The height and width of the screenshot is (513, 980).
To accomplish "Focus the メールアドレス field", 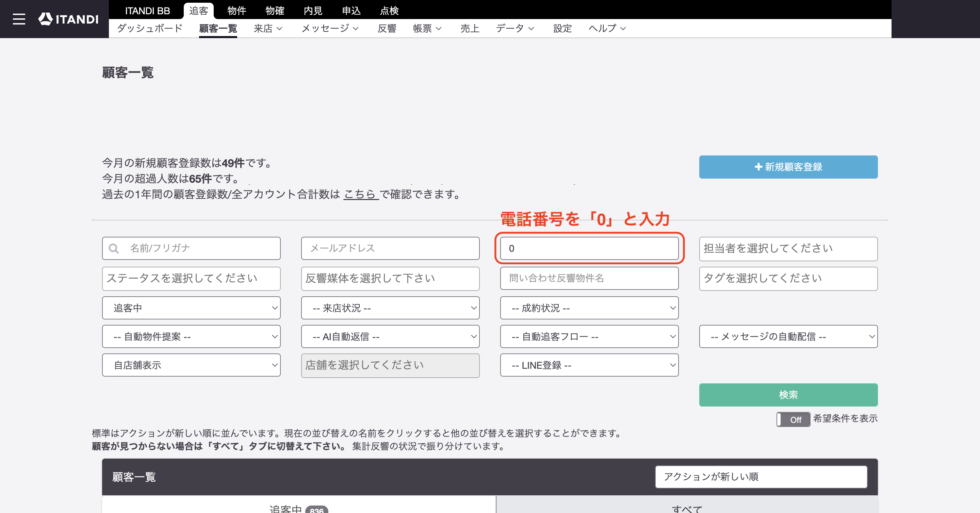I will pyautogui.click(x=390, y=248).
